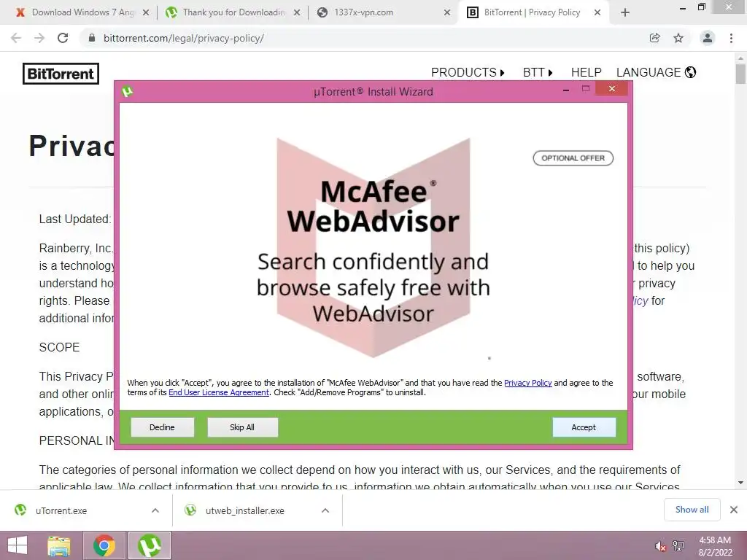Close the BitTorrent Privacy Policy tab

tap(597, 12)
